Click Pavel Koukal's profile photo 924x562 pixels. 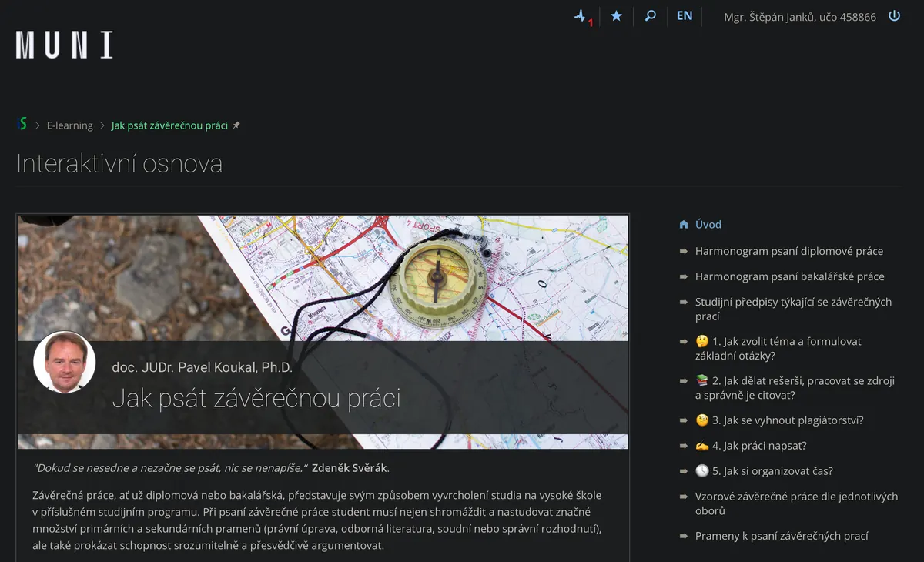[x=65, y=362]
